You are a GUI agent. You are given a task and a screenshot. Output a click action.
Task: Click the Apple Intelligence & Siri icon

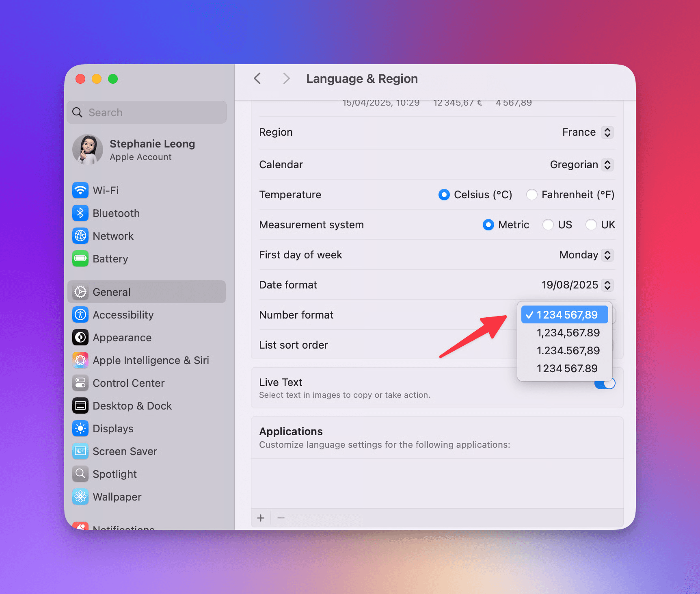pos(80,360)
